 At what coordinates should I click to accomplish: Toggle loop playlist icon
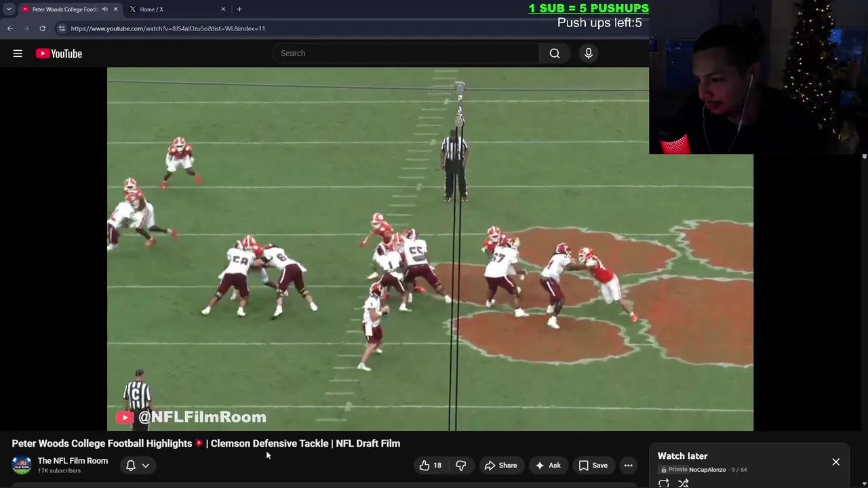click(x=664, y=483)
